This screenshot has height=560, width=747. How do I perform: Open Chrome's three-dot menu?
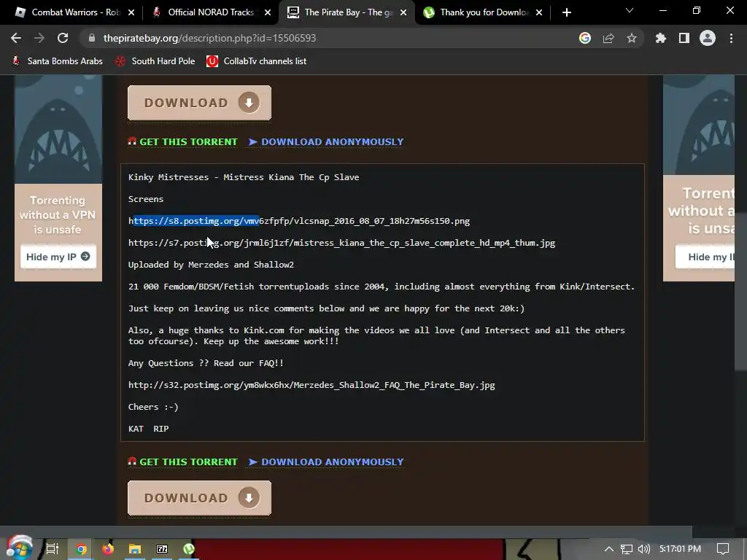(x=731, y=38)
